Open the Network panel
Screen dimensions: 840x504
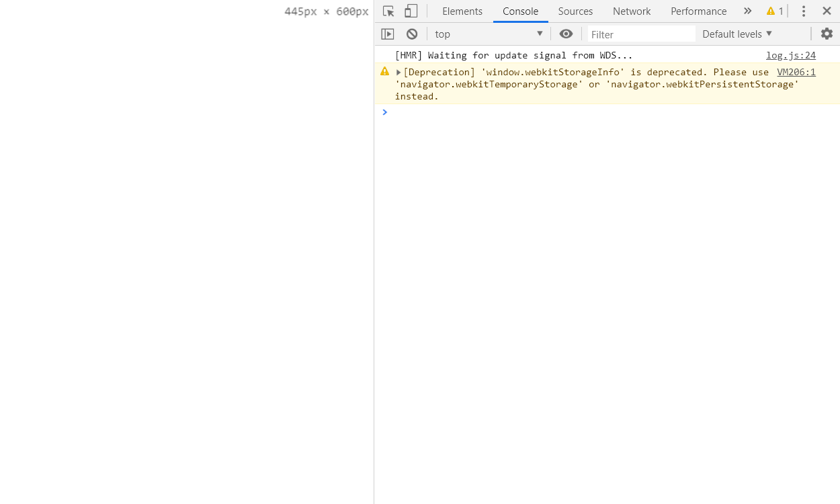coord(632,11)
